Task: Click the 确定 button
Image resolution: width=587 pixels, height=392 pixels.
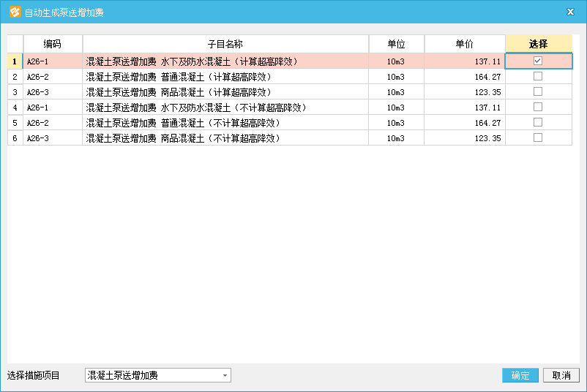Action: pos(520,376)
